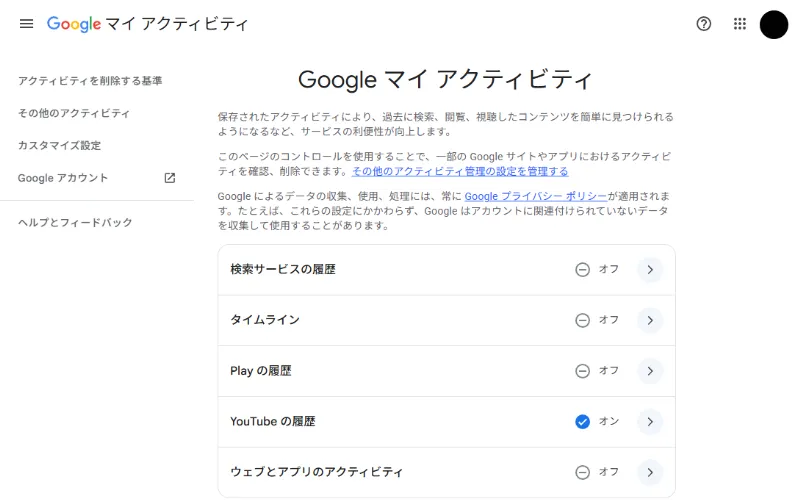Follow the その他のアクティビティ管理の設定を管理する link

460,171
